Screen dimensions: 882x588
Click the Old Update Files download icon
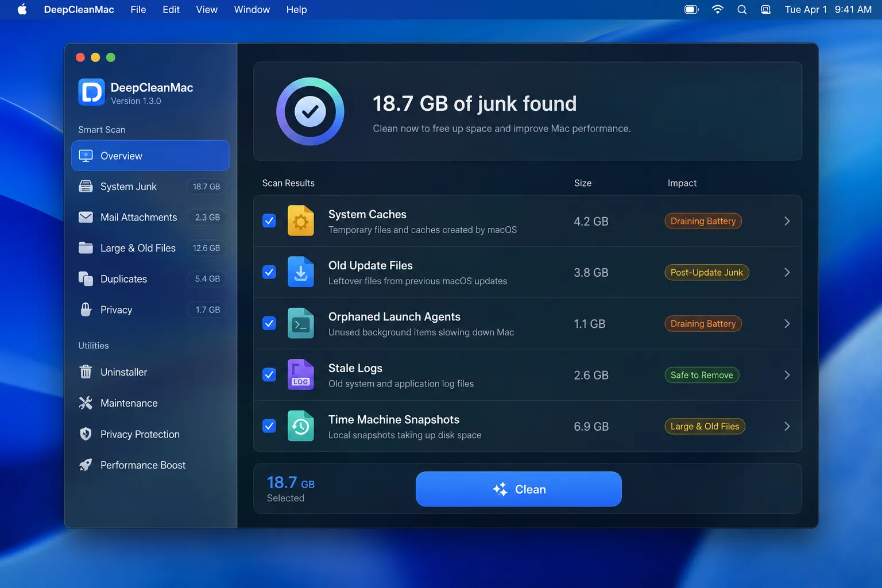click(x=301, y=272)
